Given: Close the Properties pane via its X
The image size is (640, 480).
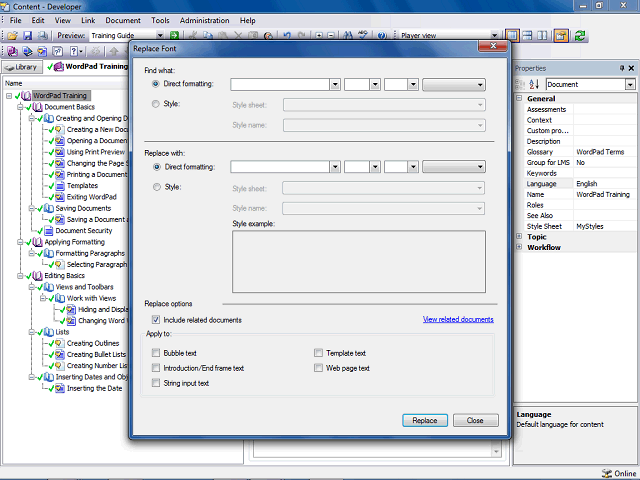Looking at the screenshot, I should point(631,68).
